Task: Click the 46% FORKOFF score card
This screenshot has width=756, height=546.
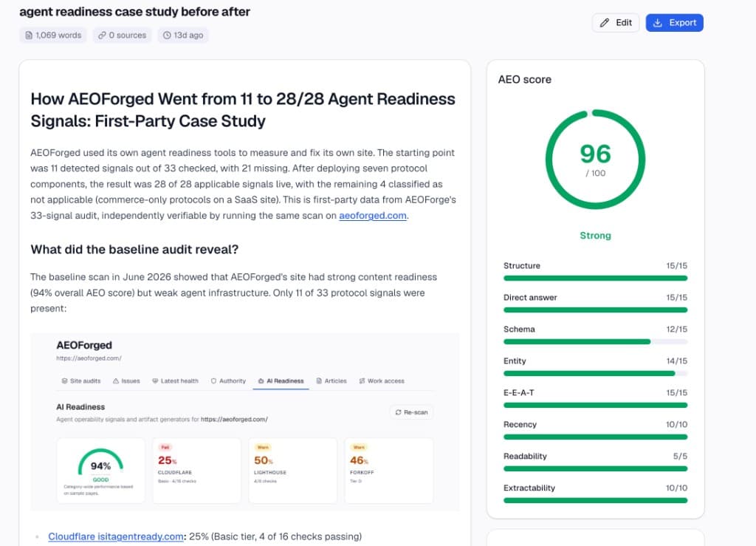Action: 389,471
